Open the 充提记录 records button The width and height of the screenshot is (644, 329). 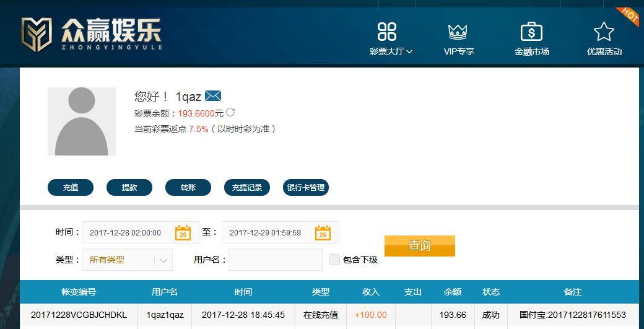point(247,187)
